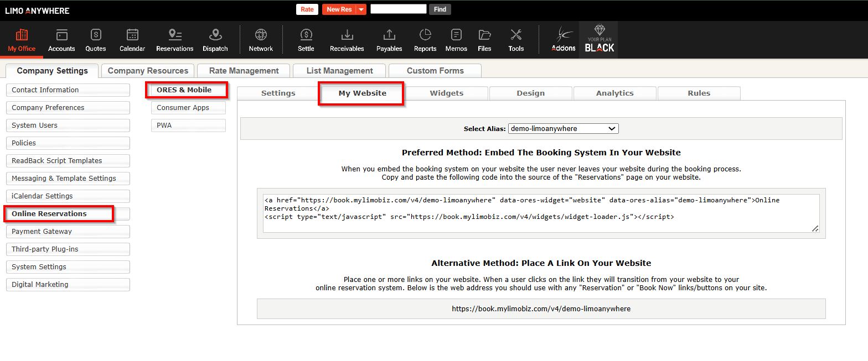Switch to the Rate Management tab
Image resolution: width=868 pixels, height=361 pixels.
[244, 71]
